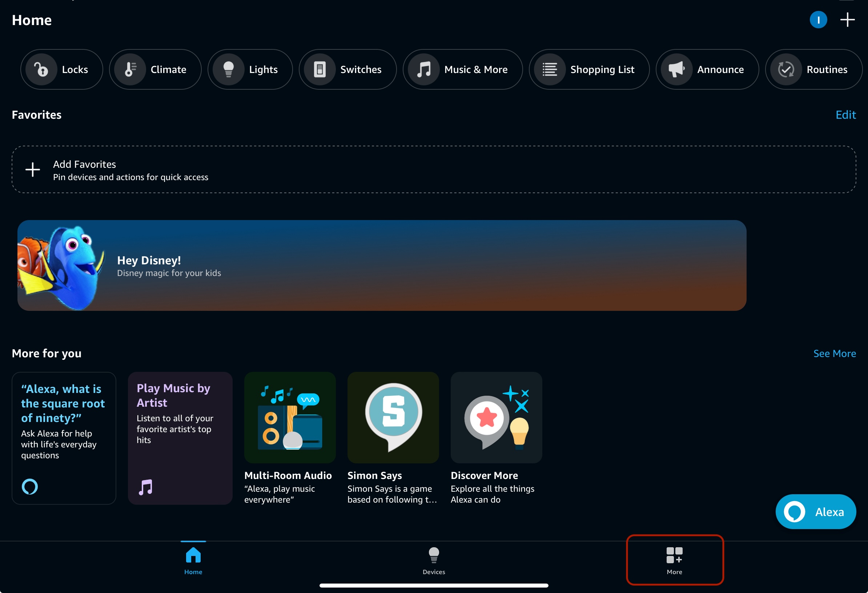Viewport: 868px width, 593px height.
Task: Open the Locks shortcut icon
Action: (x=42, y=69)
